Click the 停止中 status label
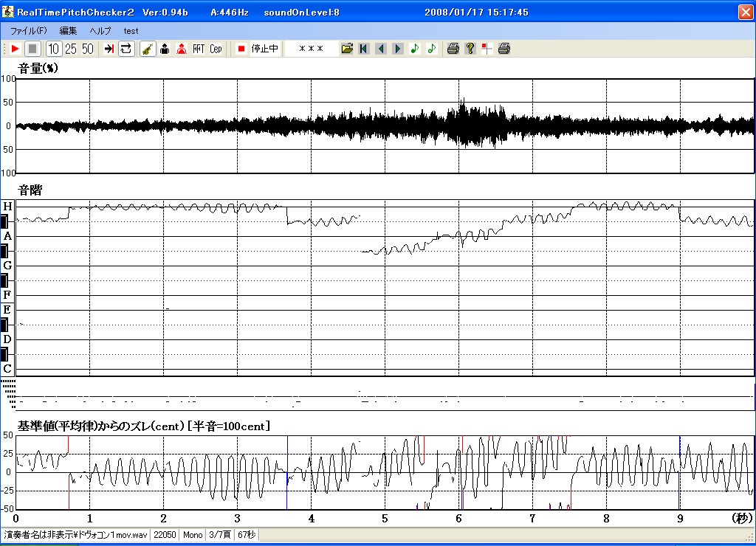756x546 pixels. [265, 49]
